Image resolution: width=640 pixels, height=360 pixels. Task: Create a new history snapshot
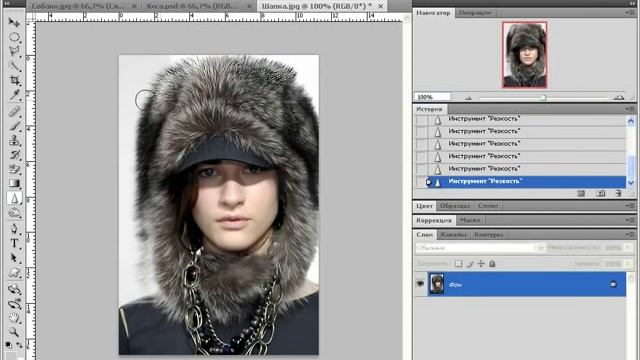click(x=600, y=193)
